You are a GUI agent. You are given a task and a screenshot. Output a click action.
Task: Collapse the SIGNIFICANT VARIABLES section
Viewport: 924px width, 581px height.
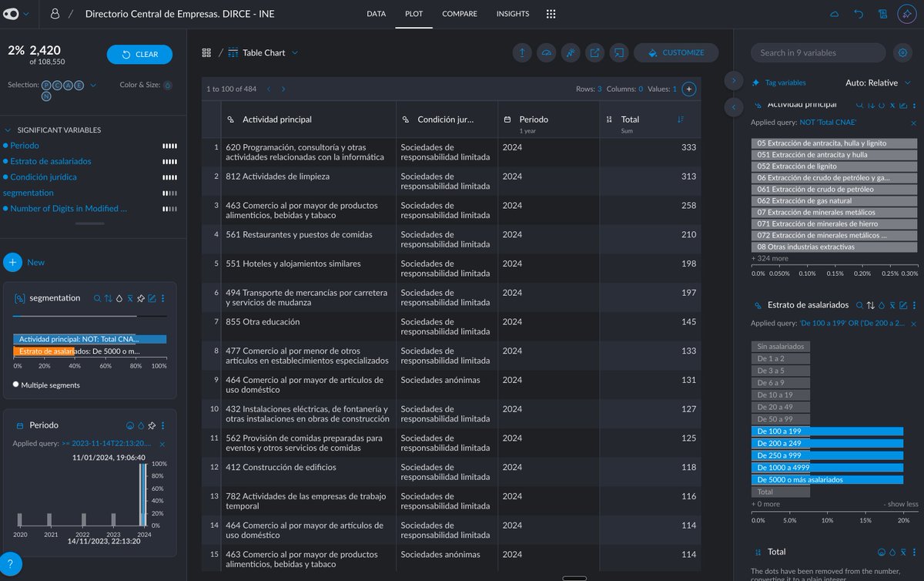8,130
